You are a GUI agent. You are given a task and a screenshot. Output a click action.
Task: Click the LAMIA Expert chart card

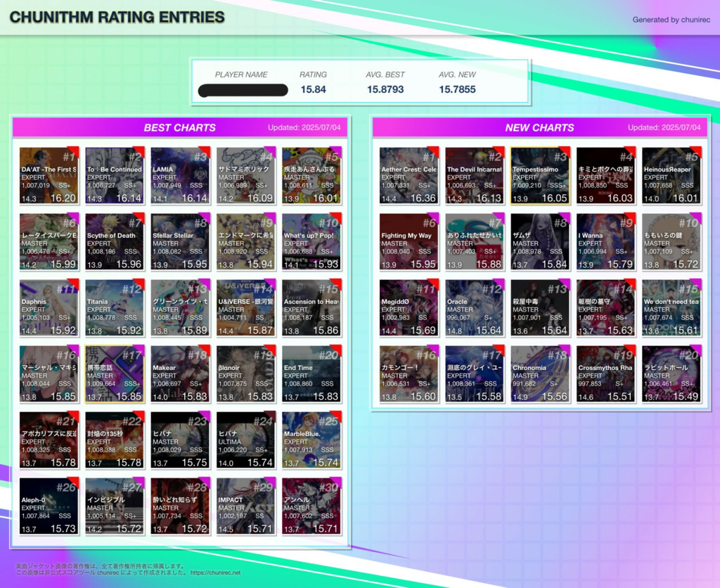point(181,175)
